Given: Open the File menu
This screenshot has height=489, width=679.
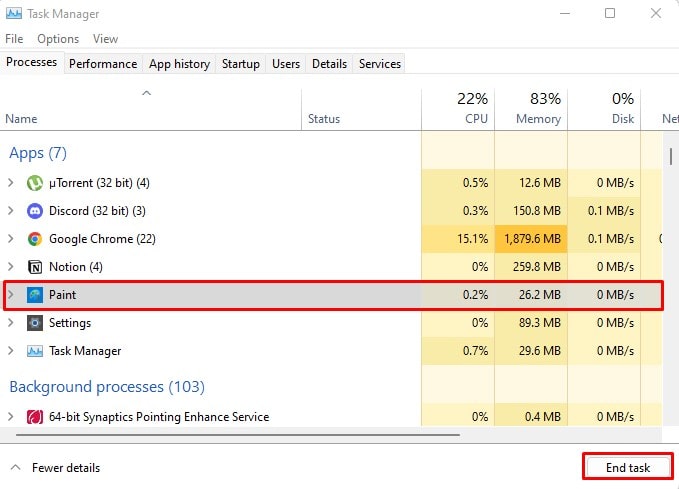Looking at the screenshot, I should coord(14,39).
